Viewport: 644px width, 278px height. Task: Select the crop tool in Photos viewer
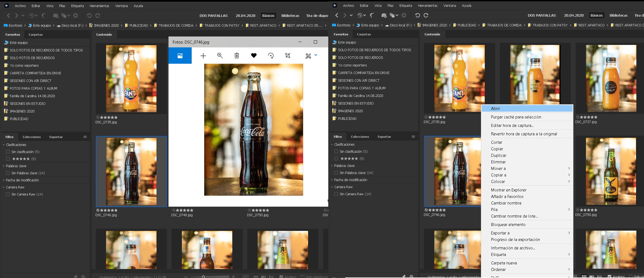point(287,56)
